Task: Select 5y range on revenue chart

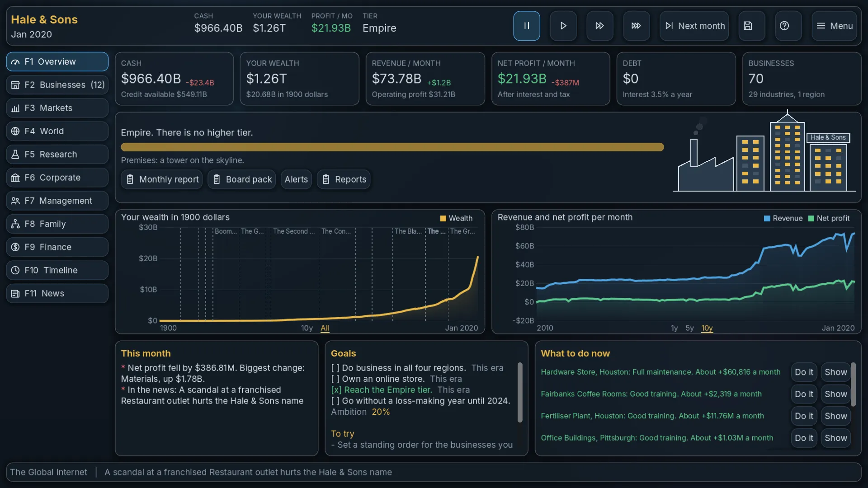Action: click(689, 328)
